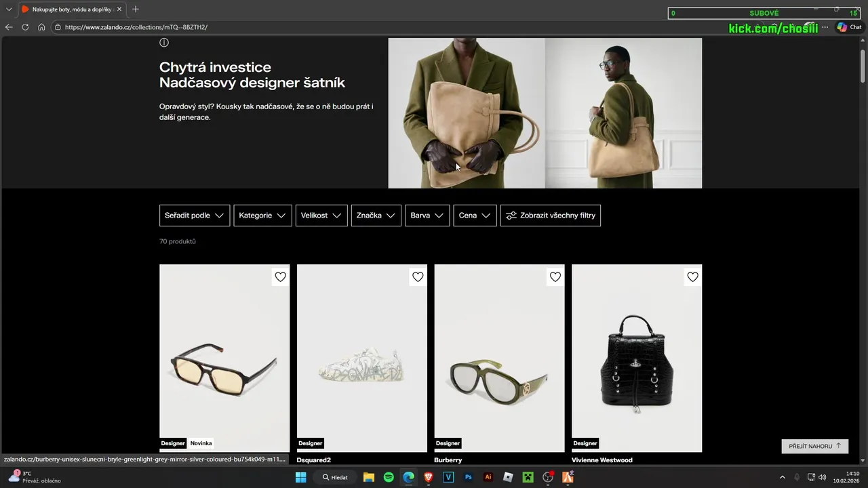The image size is (868, 488).
Task: Add the yellow-lens sunglasses to wishlist
Action: (x=280, y=277)
